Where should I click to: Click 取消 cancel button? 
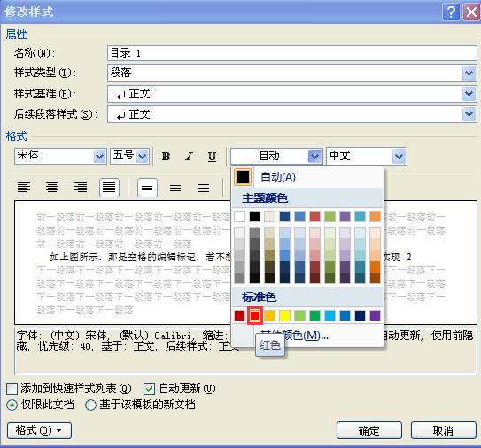tap(444, 431)
